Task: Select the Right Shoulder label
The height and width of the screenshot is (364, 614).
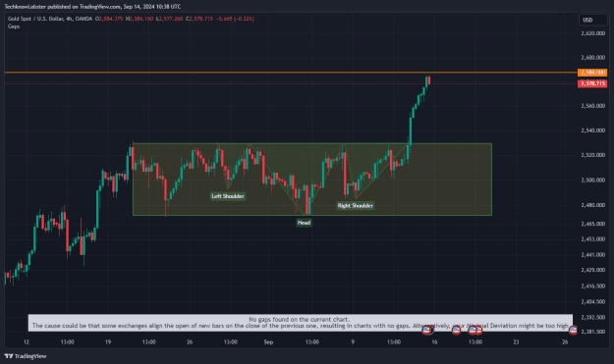Action: pyautogui.click(x=356, y=206)
